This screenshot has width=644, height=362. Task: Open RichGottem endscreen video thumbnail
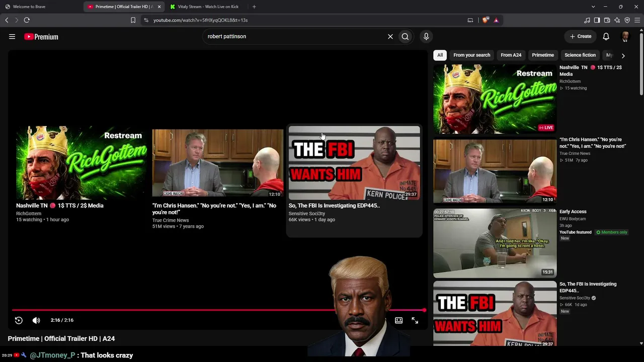(x=82, y=163)
